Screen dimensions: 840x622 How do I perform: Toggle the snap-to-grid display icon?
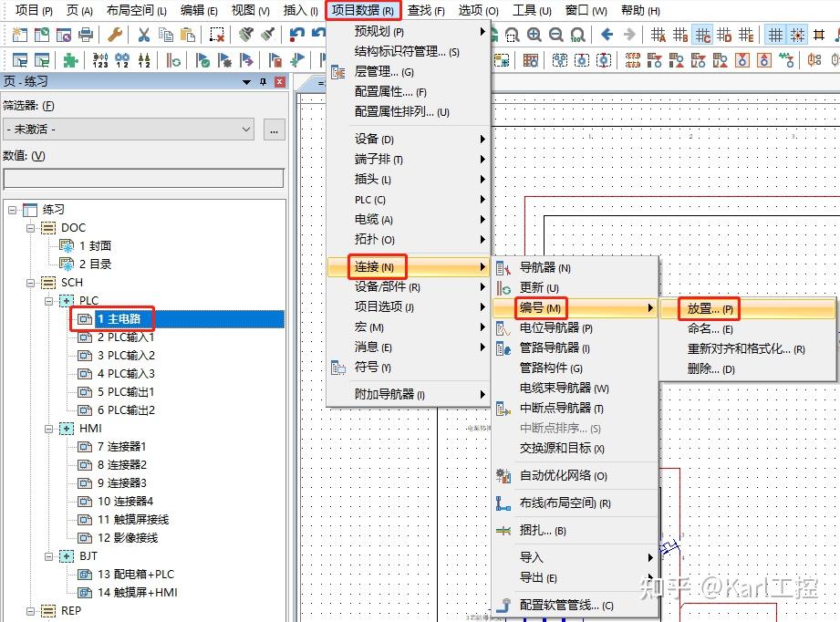(796, 34)
